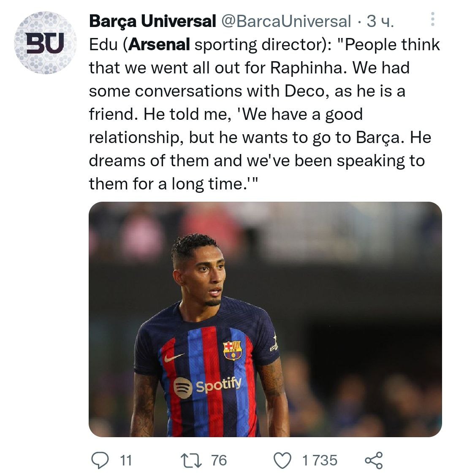This screenshot has width=456, height=476.
Task: Open the three-dot more options menu
Action: coord(433,19)
